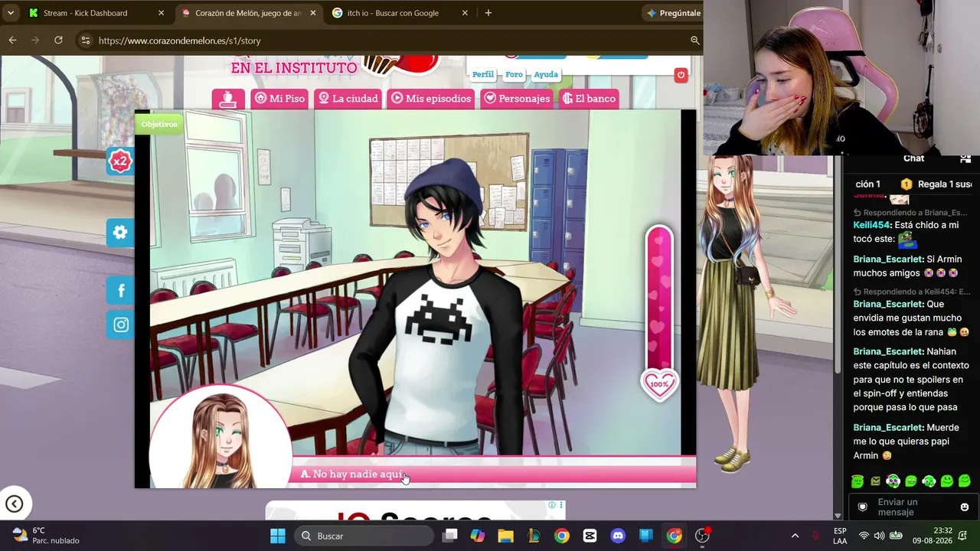Click the Enviar un mensaje chat field

click(912, 507)
